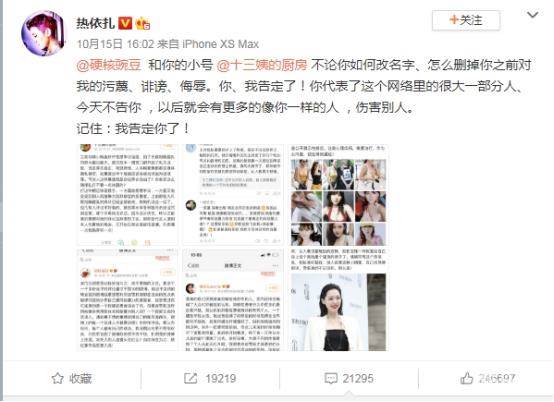
Task: Open the orange V verified badge
Action: 125,23
